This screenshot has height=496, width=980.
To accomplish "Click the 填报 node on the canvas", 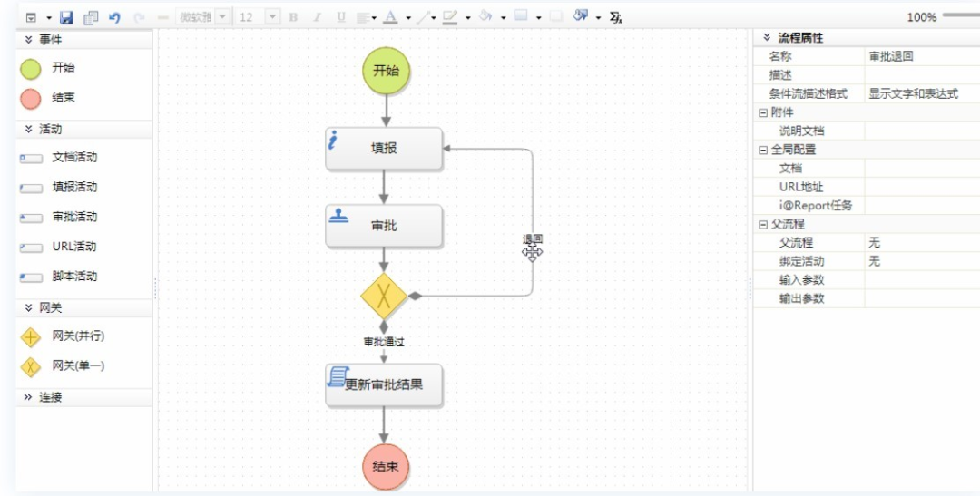I will pyautogui.click(x=384, y=149).
